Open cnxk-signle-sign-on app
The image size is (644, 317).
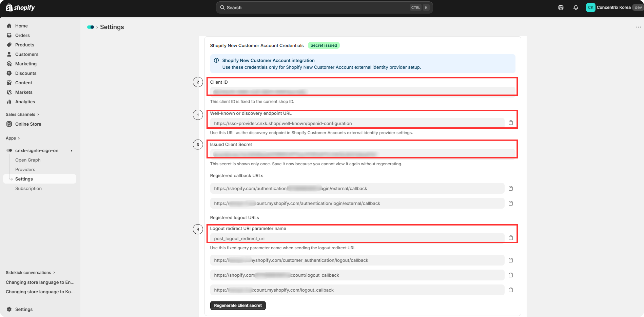[x=37, y=150]
